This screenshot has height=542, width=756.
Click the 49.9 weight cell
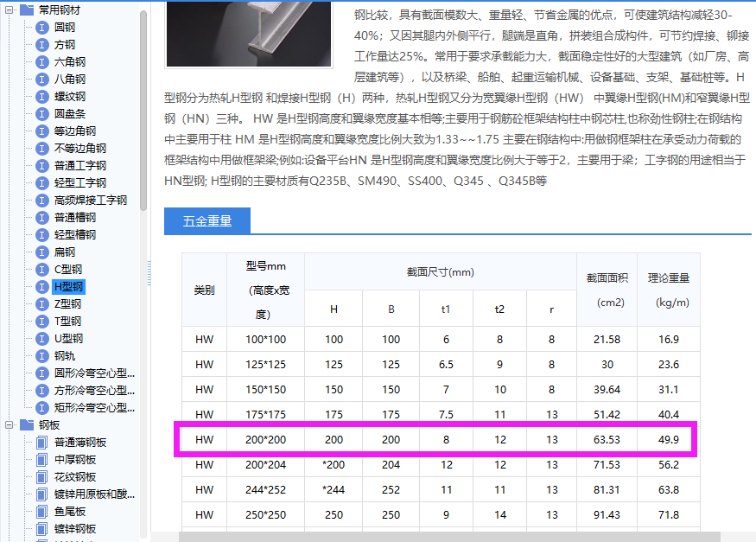[x=669, y=440]
